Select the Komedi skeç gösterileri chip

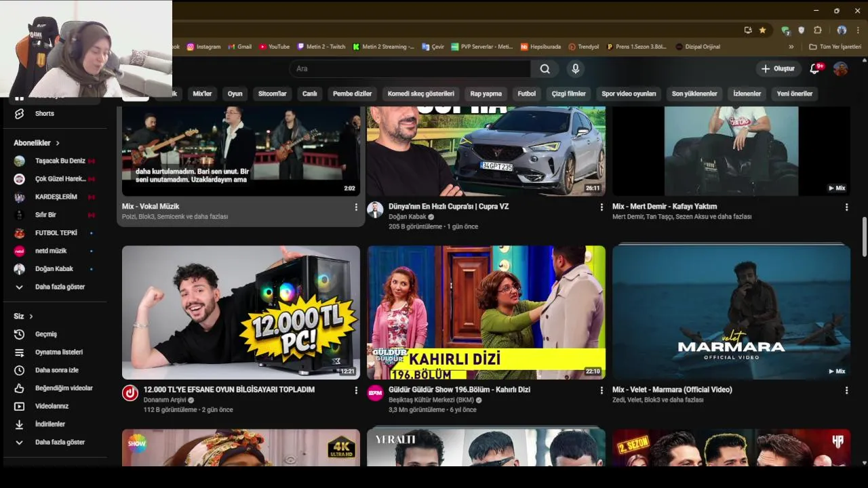click(420, 94)
